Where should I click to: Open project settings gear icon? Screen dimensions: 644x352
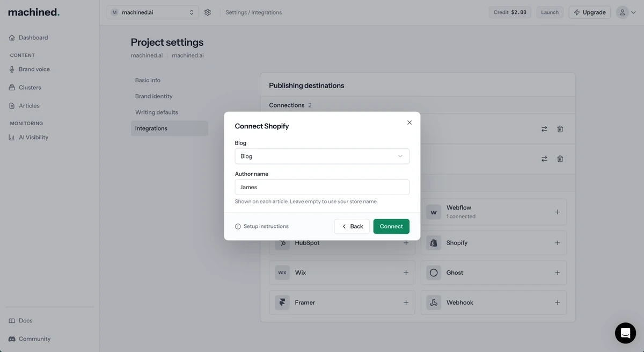208,12
